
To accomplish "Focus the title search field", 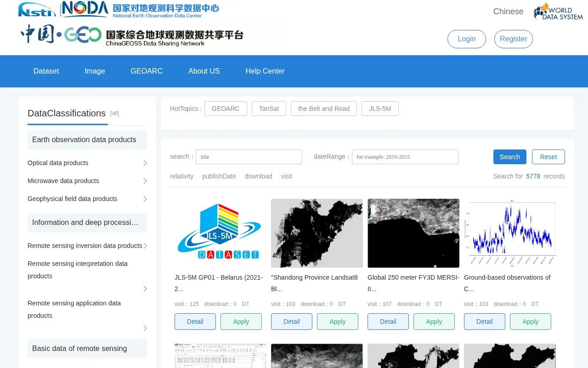I will (x=249, y=157).
